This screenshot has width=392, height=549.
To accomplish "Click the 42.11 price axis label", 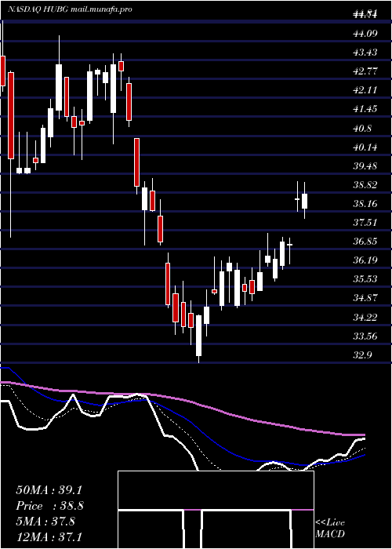I will coord(366,90).
